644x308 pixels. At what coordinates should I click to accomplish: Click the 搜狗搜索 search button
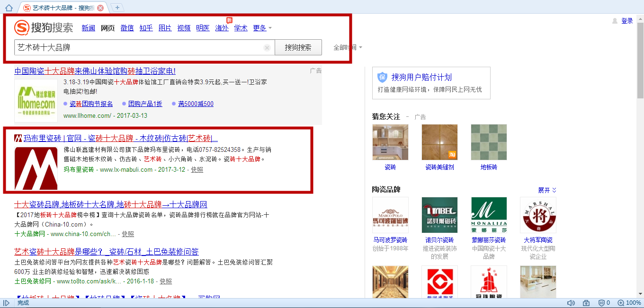click(298, 47)
